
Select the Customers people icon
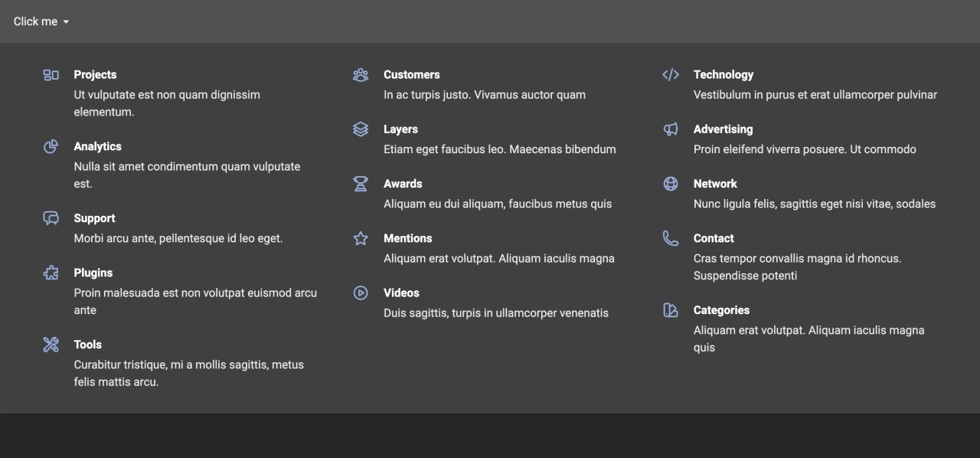click(x=361, y=75)
